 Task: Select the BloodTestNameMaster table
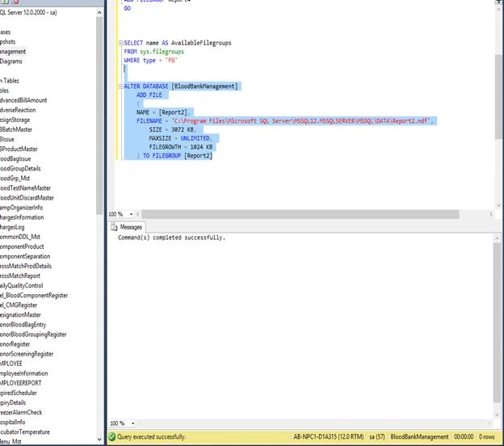tap(25, 188)
